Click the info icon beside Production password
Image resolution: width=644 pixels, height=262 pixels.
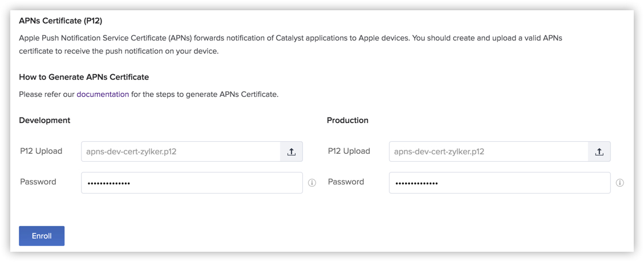pos(620,183)
